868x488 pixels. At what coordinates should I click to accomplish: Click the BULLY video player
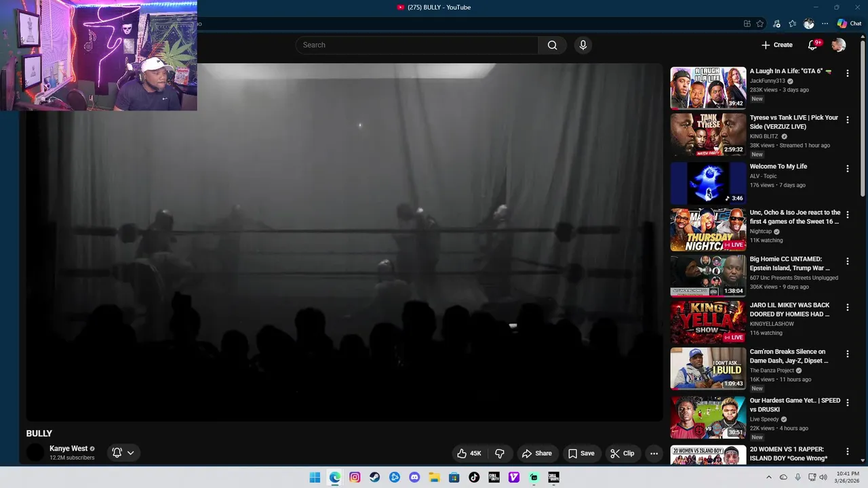(x=344, y=242)
